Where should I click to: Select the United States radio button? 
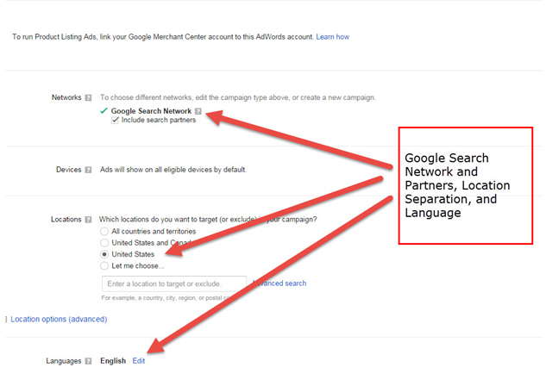point(104,255)
